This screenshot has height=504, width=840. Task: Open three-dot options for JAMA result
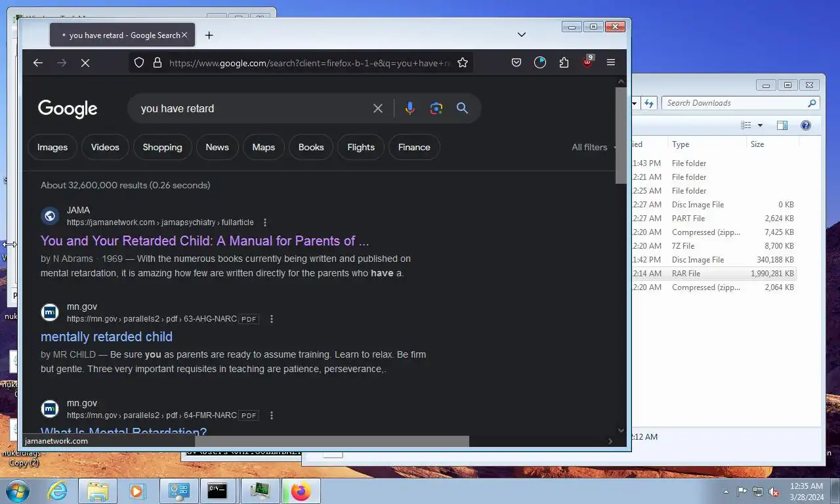tap(265, 222)
